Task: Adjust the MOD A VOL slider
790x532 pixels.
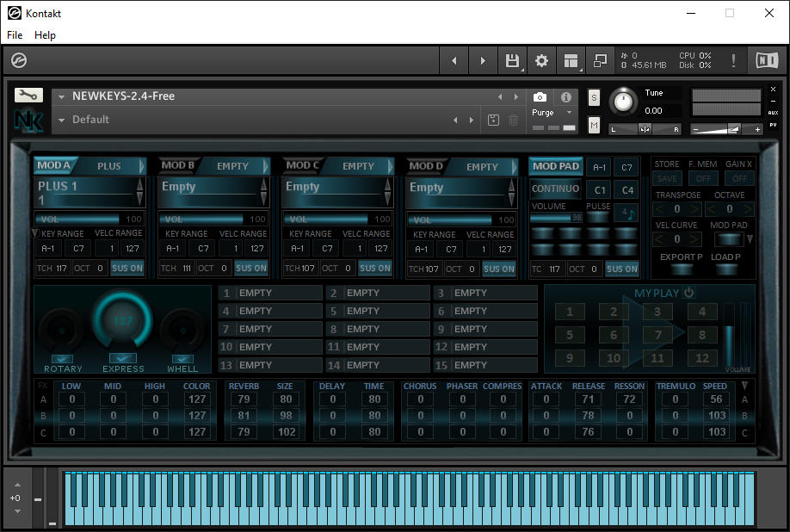Action: point(89,220)
